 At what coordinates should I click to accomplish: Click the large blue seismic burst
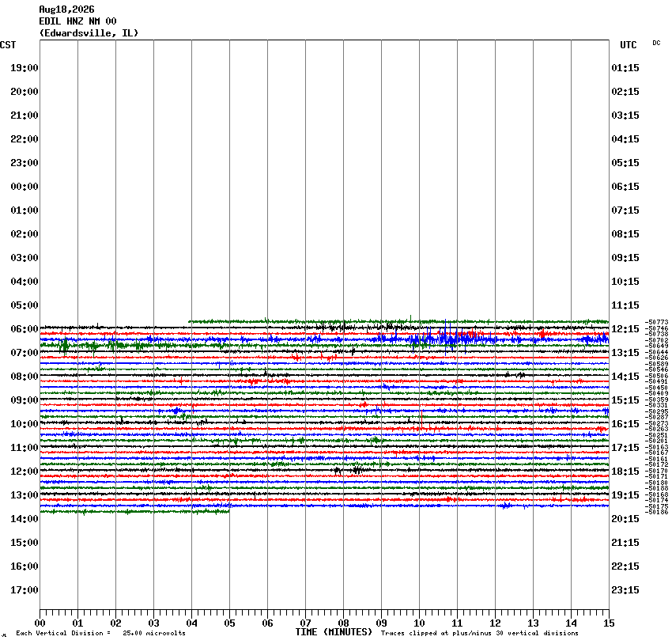(450, 339)
